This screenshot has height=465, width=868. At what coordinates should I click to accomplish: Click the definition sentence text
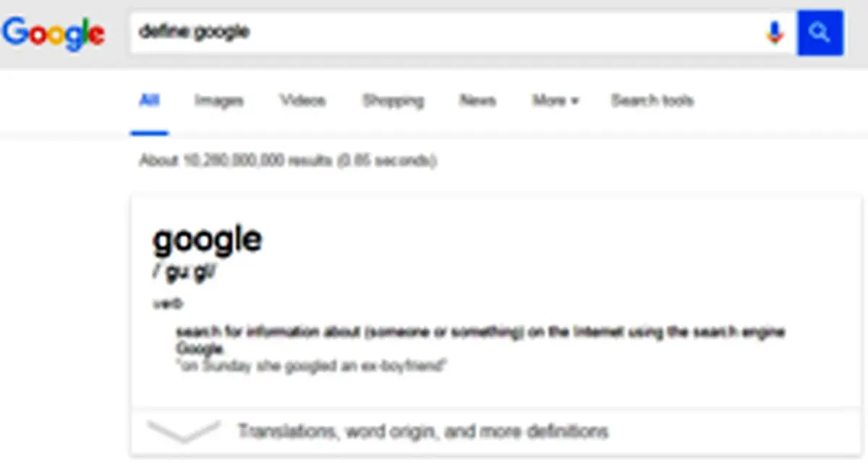[x=481, y=340]
